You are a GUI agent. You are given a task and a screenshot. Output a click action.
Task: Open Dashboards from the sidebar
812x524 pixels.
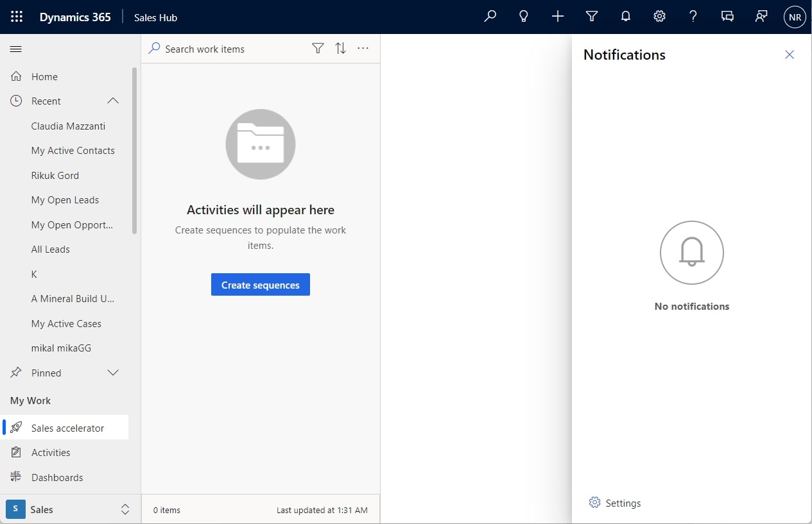click(57, 478)
